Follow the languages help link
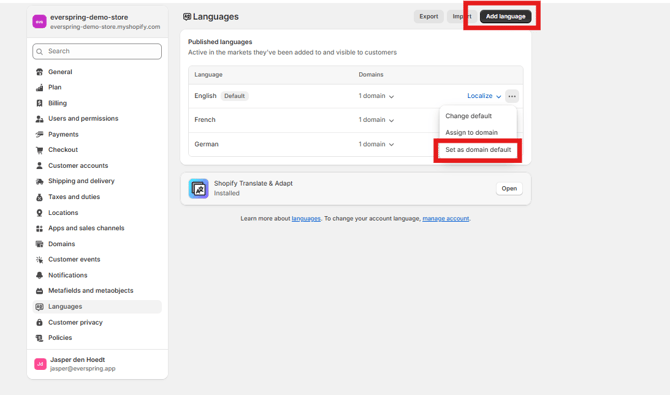Image resolution: width=670 pixels, height=395 pixels. (x=306, y=218)
